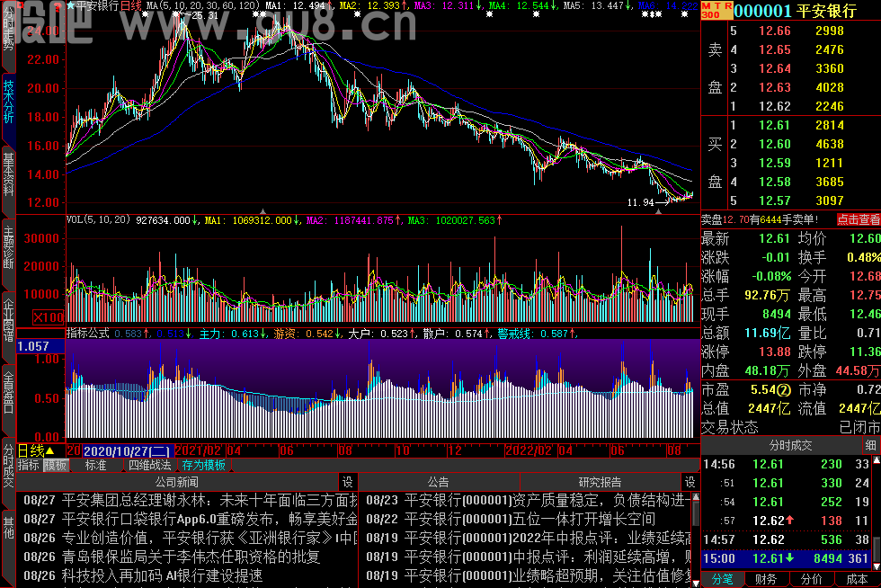This screenshot has width=881, height=588.
Task: Open news 平安银行口袋银行App6.0重磅发布
Action: pos(190,519)
